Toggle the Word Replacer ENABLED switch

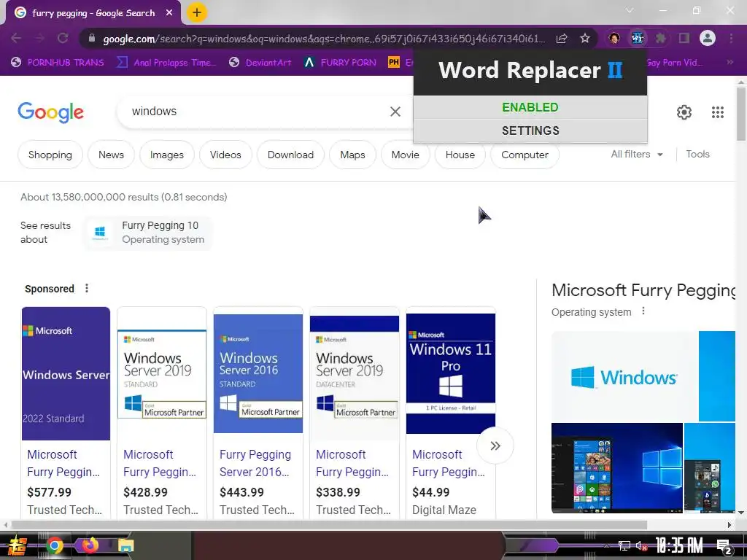530,107
